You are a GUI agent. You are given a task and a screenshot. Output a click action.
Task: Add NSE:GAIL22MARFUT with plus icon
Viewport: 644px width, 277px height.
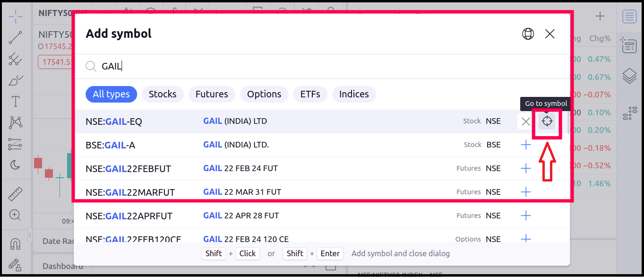coord(525,192)
